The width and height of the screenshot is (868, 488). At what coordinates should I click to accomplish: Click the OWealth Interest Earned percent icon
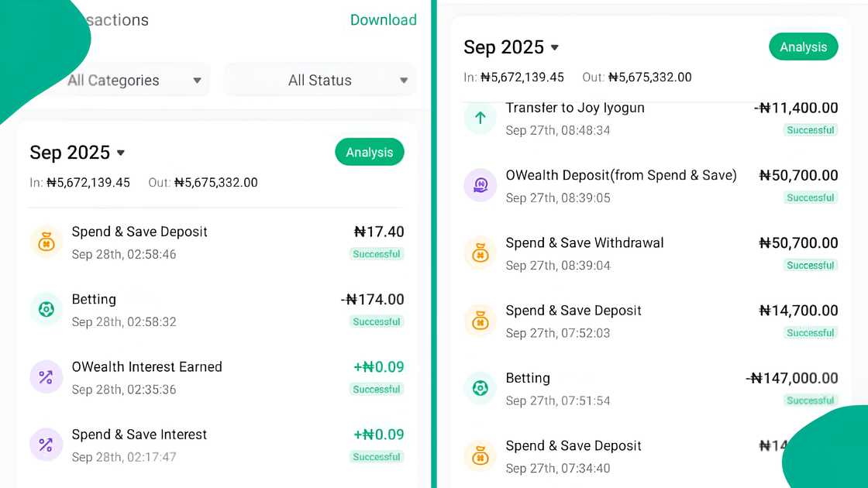(46, 376)
